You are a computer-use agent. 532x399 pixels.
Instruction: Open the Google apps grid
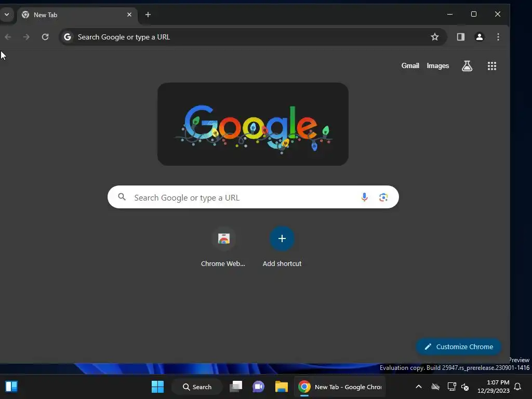(492, 66)
